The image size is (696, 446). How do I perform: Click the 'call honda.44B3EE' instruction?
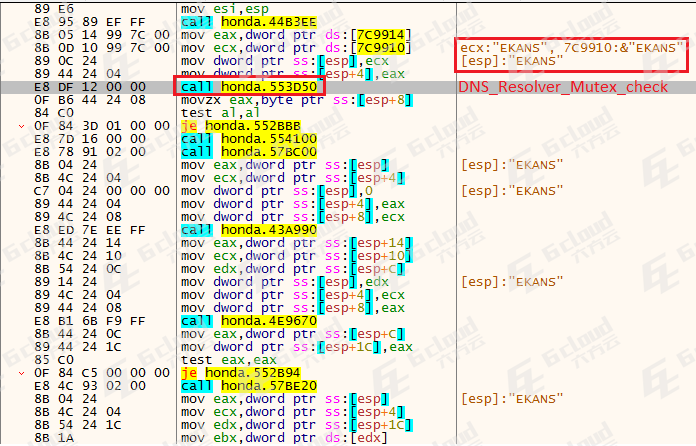[x=249, y=22]
